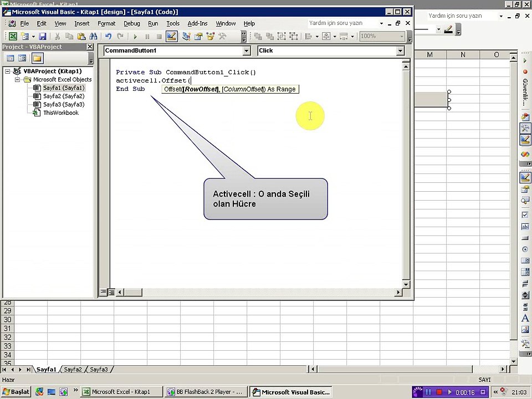This screenshot has height=399, width=532.
Task: Click the Option Button control in Excel's toolbox
Action: (x=525, y=249)
